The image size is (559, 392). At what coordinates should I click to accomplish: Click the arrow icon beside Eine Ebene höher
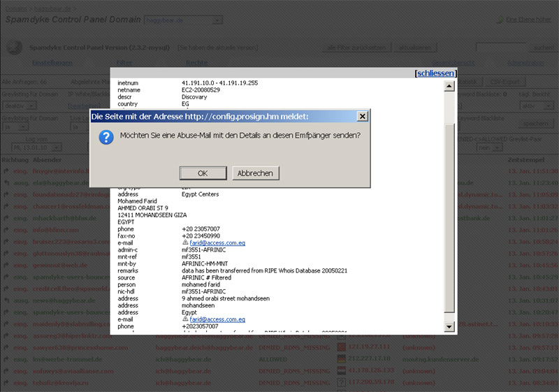500,20
